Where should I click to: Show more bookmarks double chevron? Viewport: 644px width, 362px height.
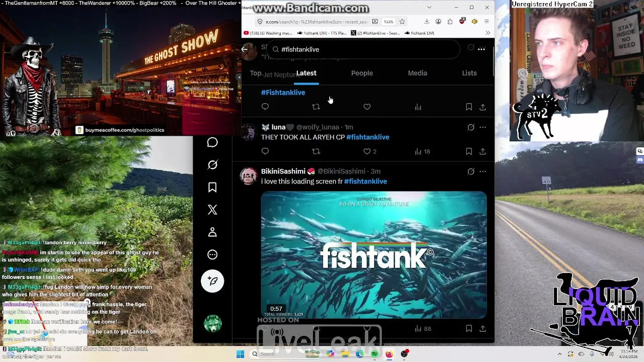point(488,33)
